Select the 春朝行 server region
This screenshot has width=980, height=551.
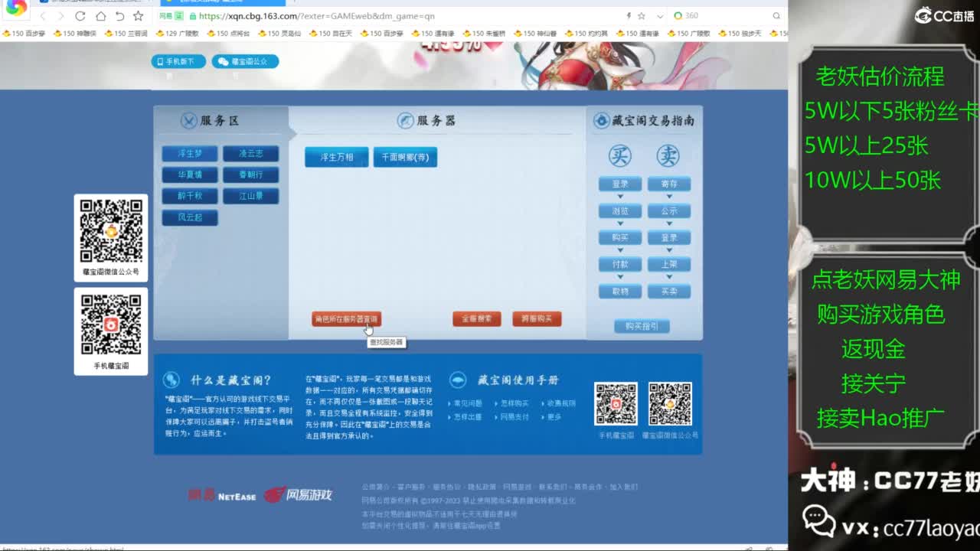(250, 174)
